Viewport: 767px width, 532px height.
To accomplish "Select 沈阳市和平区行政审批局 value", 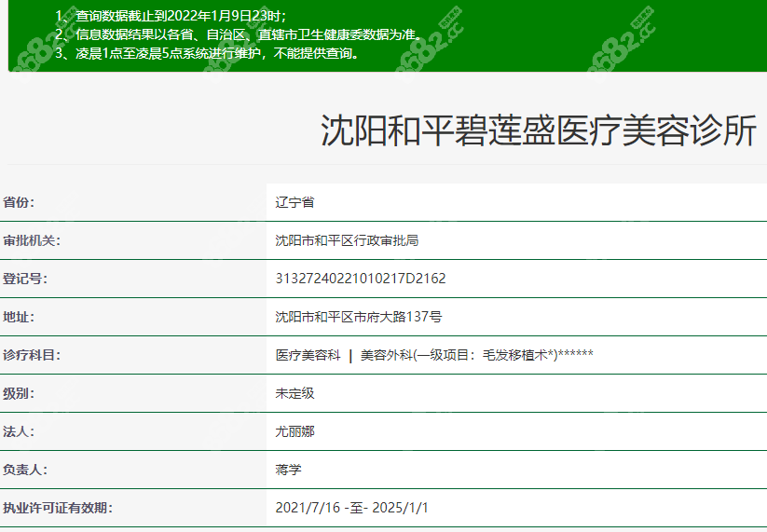I will 347,240.
